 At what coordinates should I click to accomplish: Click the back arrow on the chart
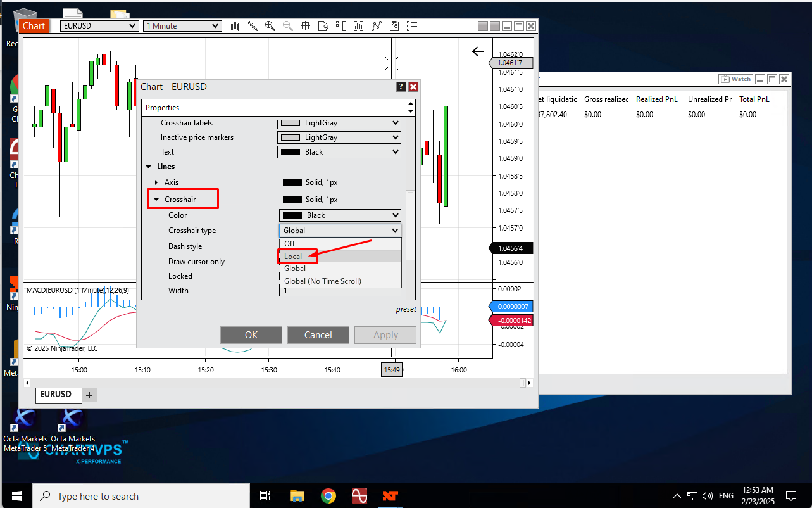[478, 52]
